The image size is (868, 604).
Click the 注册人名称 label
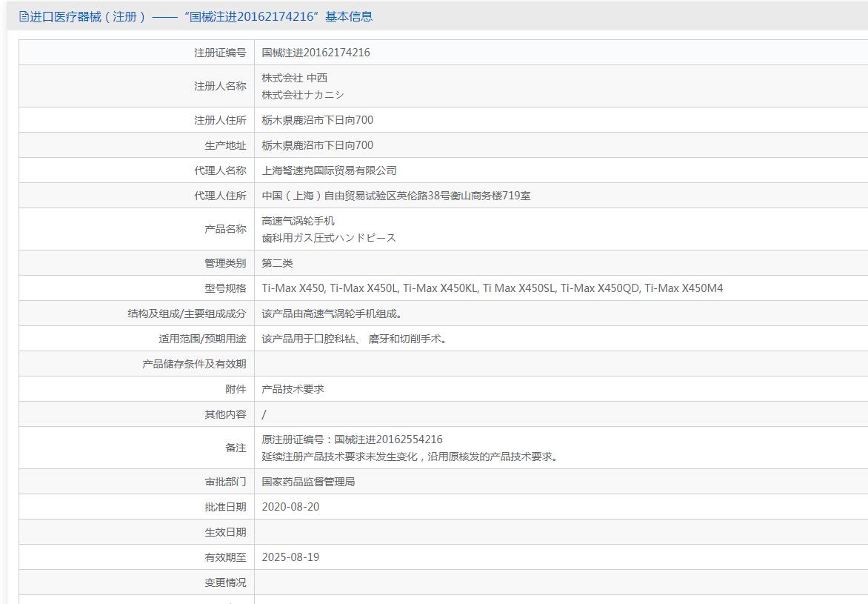tap(220, 86)
